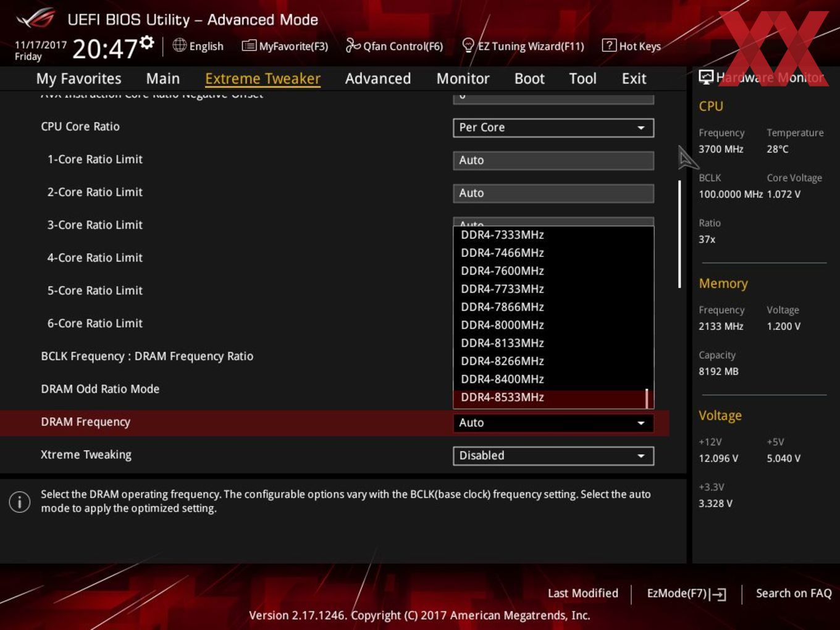840x630 pixels.
Task: Click the dropdown list scrollbar thumb
Action: (x=647, y=398)
